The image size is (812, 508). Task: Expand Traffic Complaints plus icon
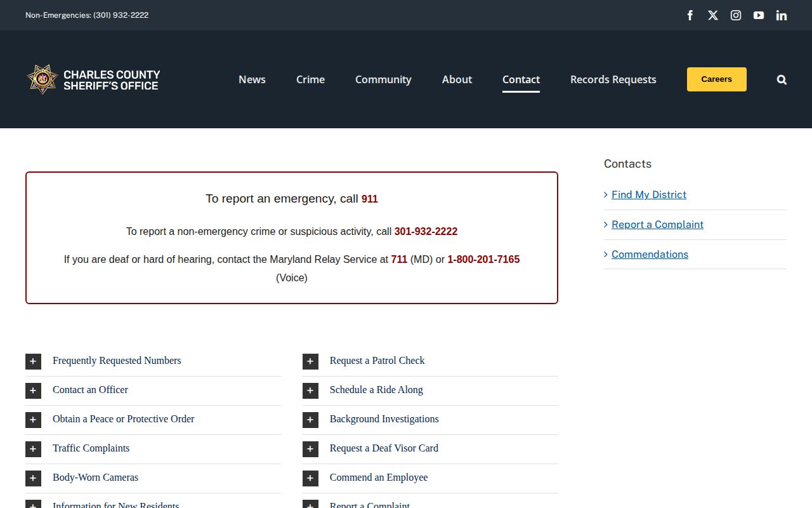tap(33, 449)
